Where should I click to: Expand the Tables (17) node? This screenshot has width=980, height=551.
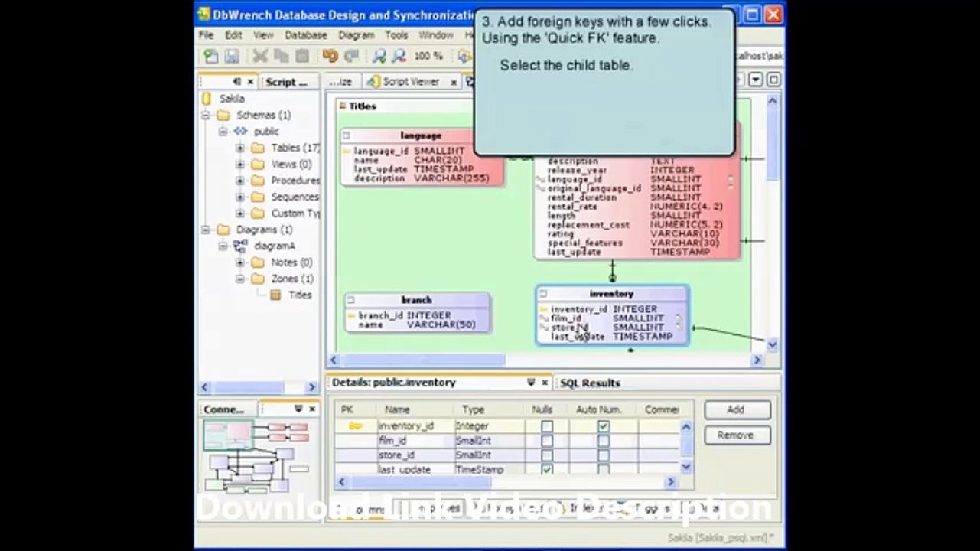[x=239, y=148]
